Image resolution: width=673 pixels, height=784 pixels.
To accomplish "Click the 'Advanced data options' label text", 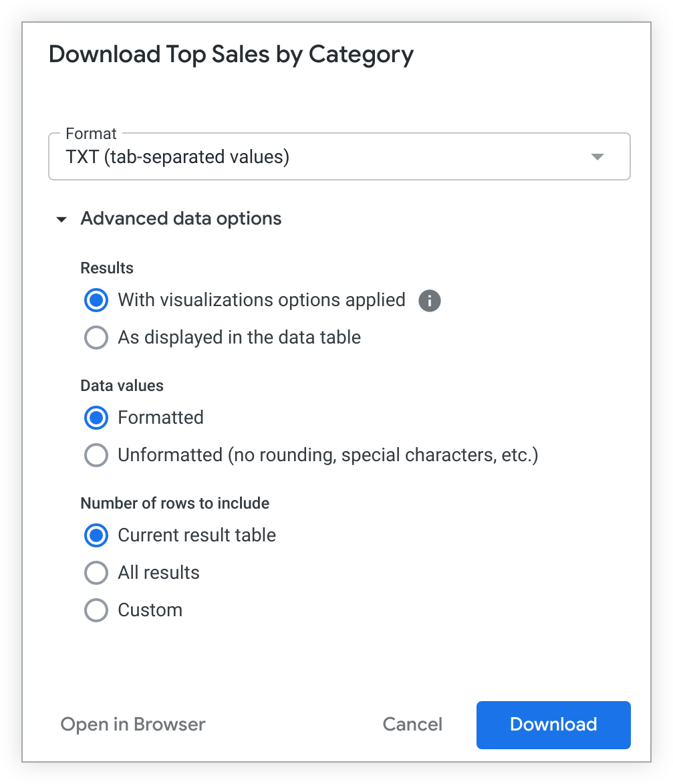I will pos(181,219).
